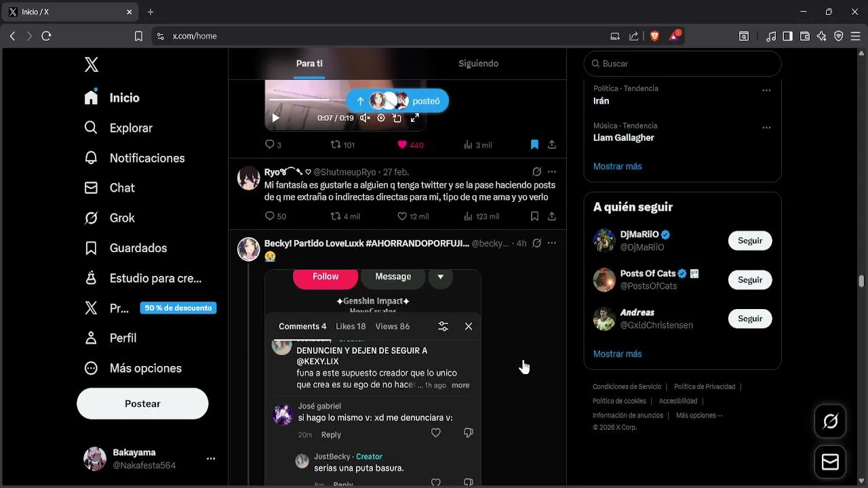The width and height of the screenshot is (868, 488).
Task: Open comment filter sliders icon
Action: (x=443, y=326)
